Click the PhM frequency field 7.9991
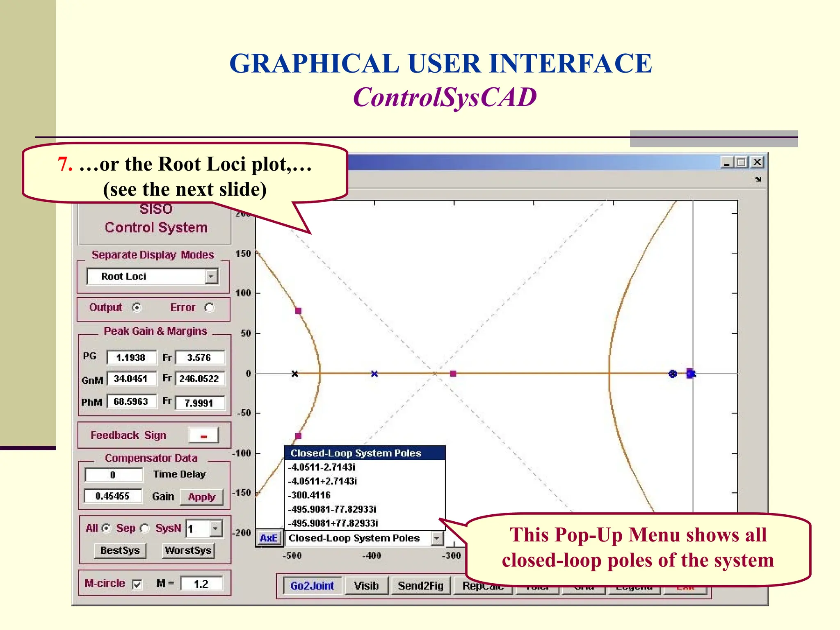This screenshot has height=630, width=840. (200, 403)
